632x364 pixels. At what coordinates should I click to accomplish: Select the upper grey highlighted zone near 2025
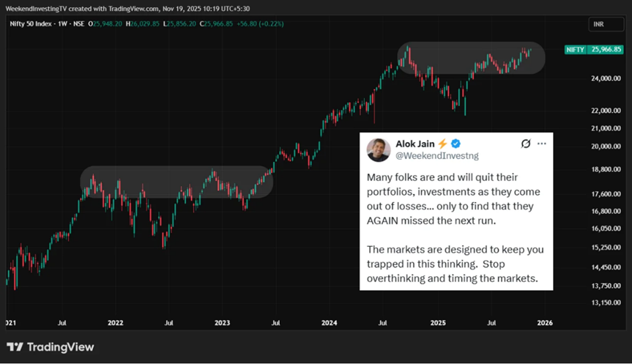point(471,58)
